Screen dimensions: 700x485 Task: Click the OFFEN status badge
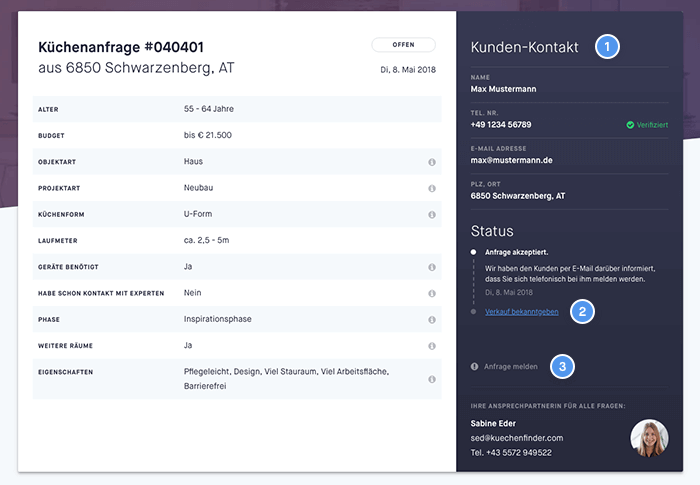[403, 45]
